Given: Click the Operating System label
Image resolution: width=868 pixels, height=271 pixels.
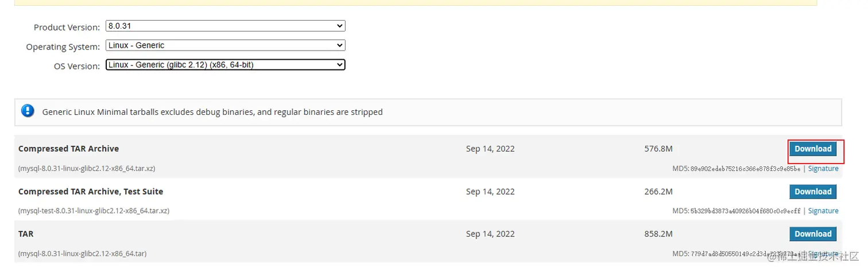Looking at the screenshot, I should coord(63,47).
